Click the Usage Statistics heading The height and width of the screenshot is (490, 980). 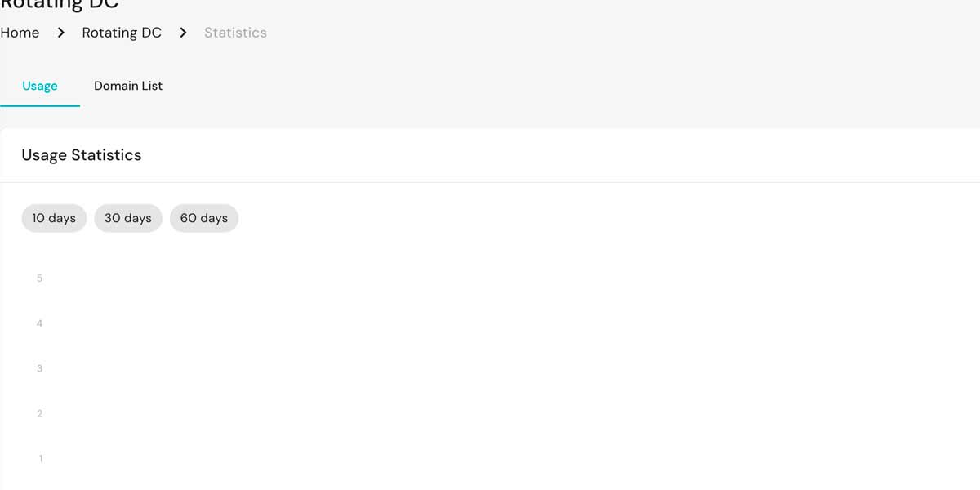[x=82, y=155]
